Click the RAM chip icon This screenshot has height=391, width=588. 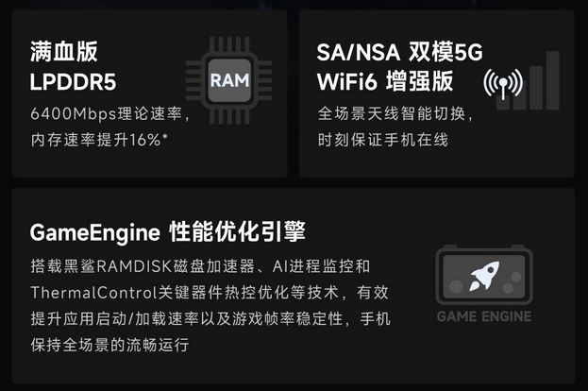229,80
